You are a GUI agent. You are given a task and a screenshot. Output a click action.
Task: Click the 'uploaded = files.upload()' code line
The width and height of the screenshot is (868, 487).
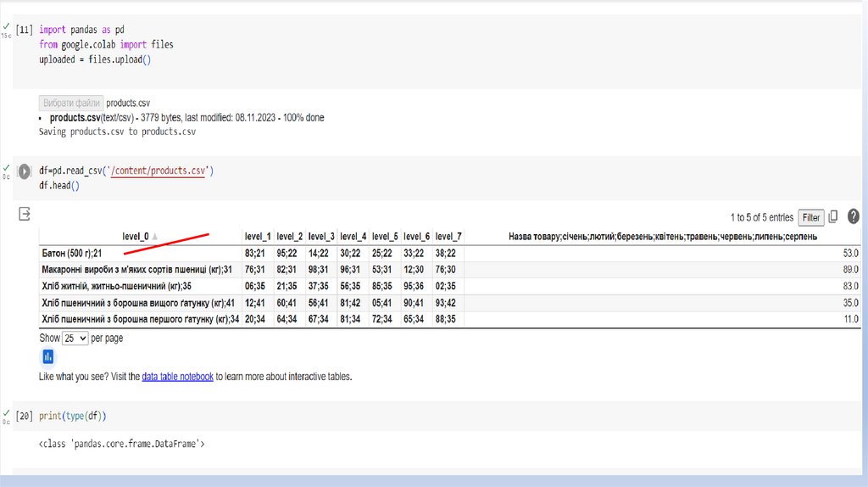(95, 59)
